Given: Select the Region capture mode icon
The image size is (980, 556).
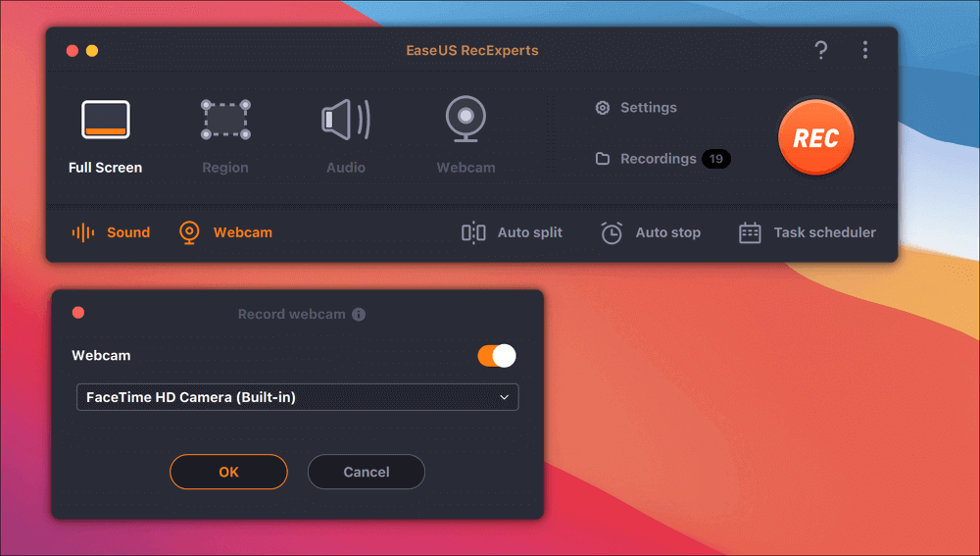Looking at the screenshot, I should point(225,121).
